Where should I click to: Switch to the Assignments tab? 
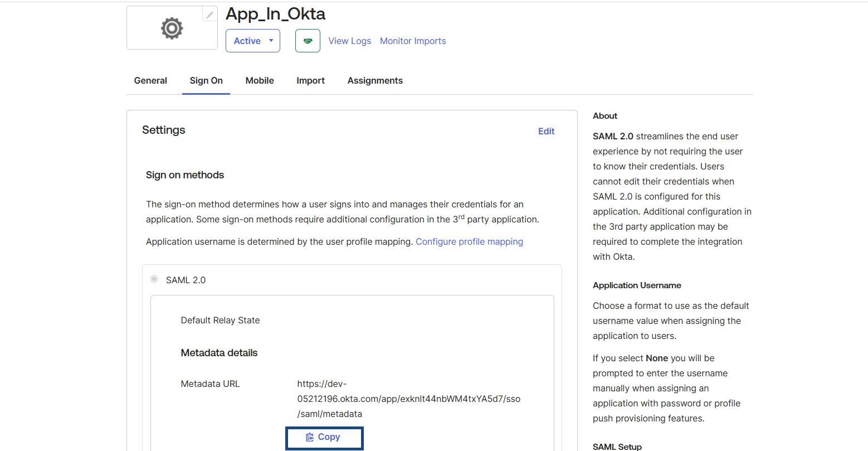click(375, 80)
